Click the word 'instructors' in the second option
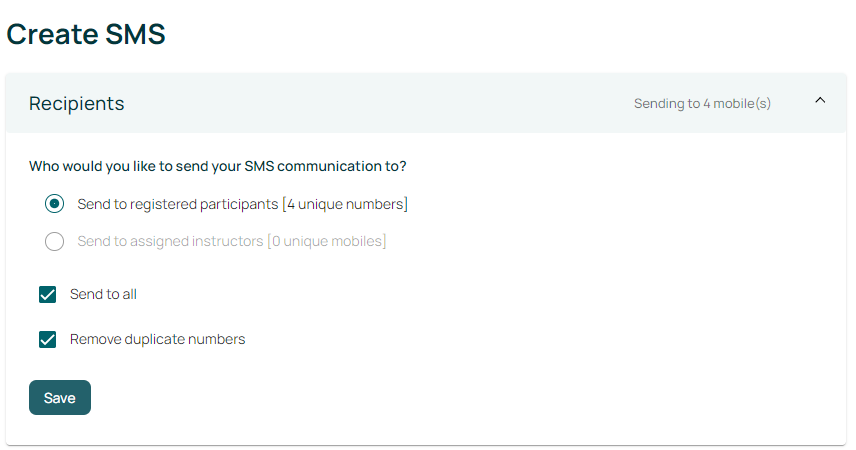This screenshot has height=450, width=856. (x=227, y=241)
